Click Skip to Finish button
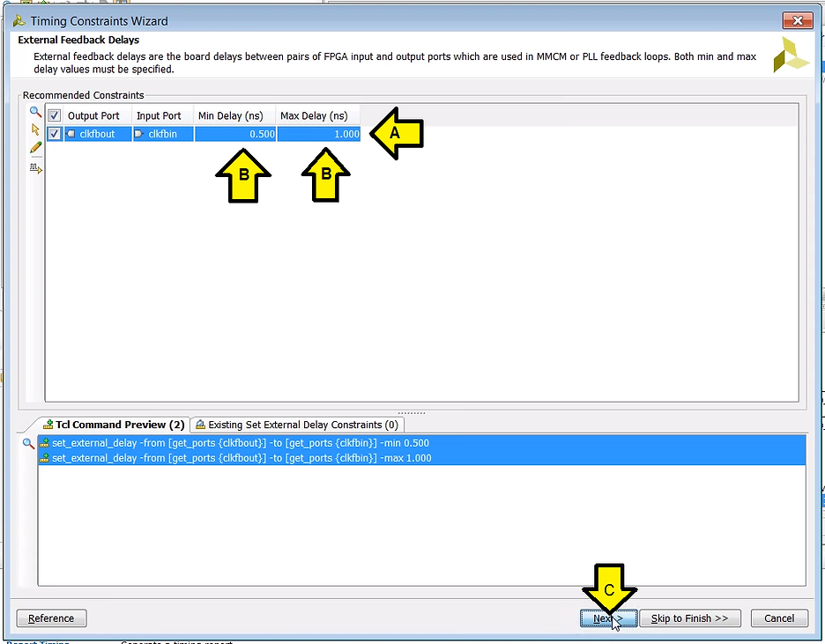This screenshot has width=825, height=644. (x=689, y=618)
